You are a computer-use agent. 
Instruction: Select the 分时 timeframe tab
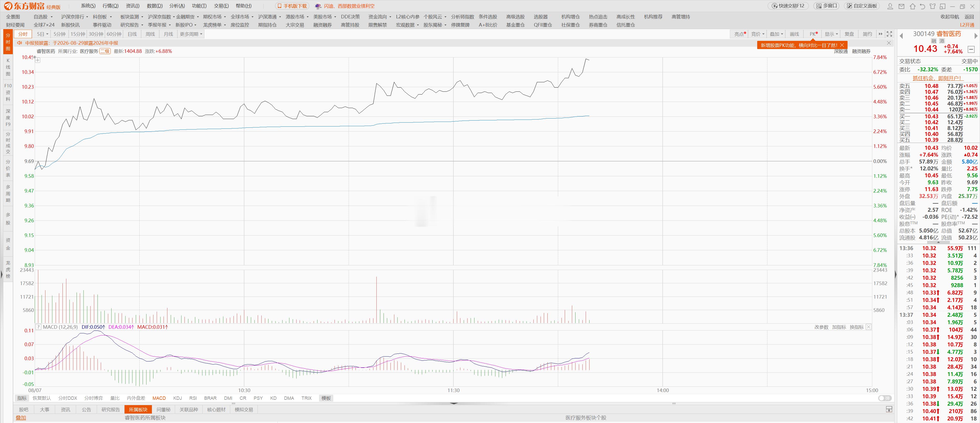tap(23, 34)
